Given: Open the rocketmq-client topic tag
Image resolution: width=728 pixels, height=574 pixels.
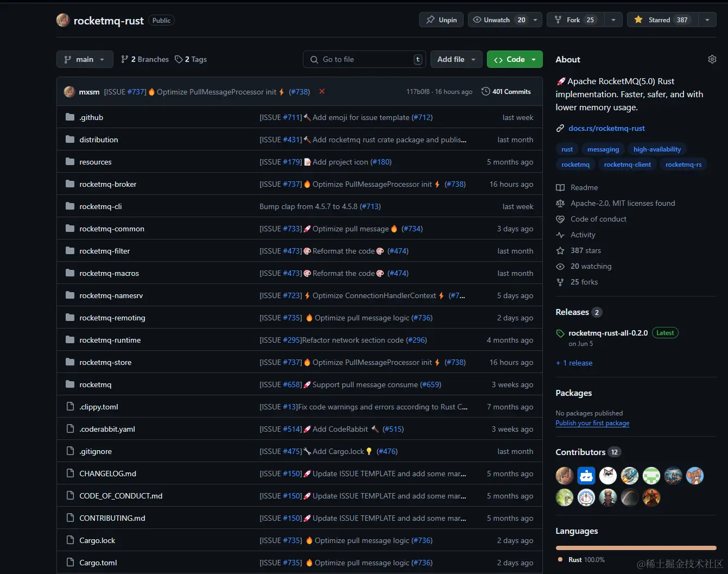Looking at the screenshot, I should point(628,165).
